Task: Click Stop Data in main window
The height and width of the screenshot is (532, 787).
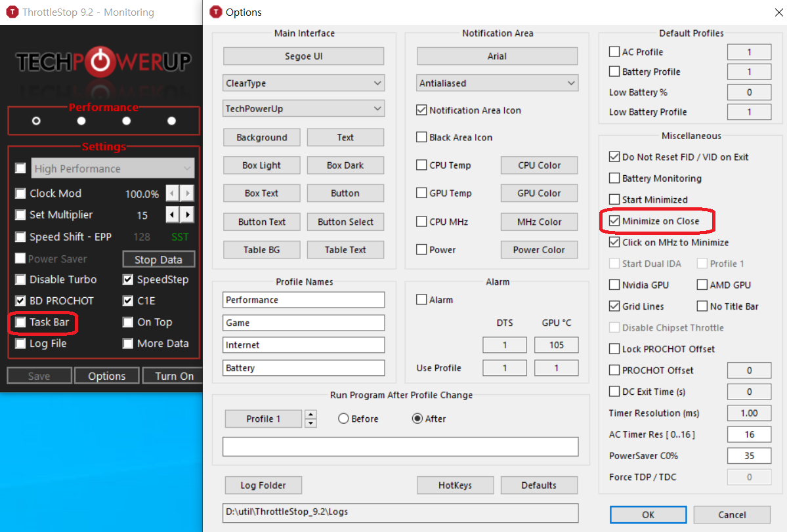Action: pos(158,260)
